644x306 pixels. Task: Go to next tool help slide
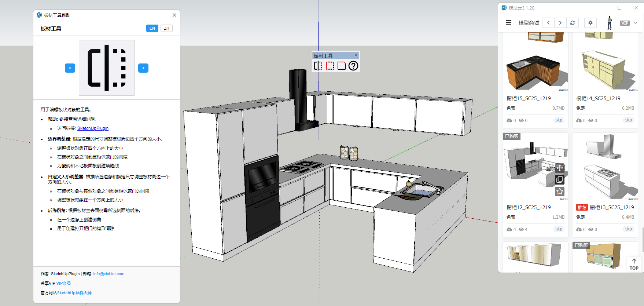(143, 68)
